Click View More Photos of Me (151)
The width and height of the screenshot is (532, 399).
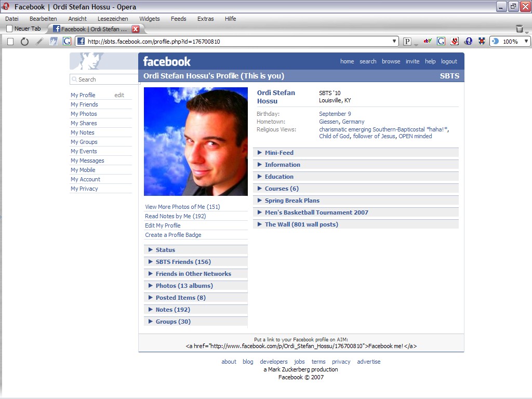point(182,207)
